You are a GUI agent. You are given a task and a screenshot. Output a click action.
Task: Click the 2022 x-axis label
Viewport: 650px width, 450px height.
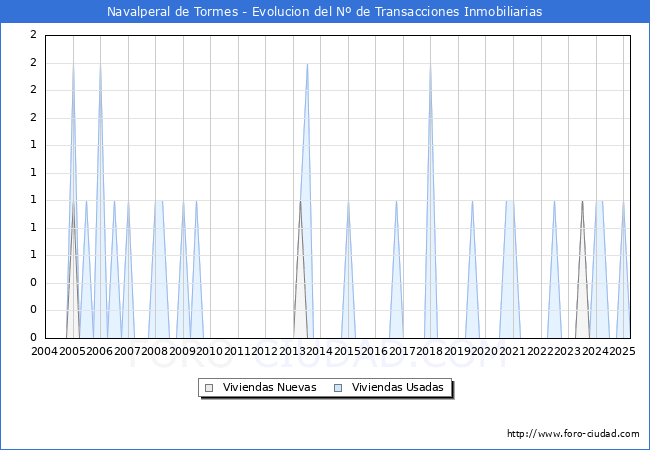[x=540, y=351]
